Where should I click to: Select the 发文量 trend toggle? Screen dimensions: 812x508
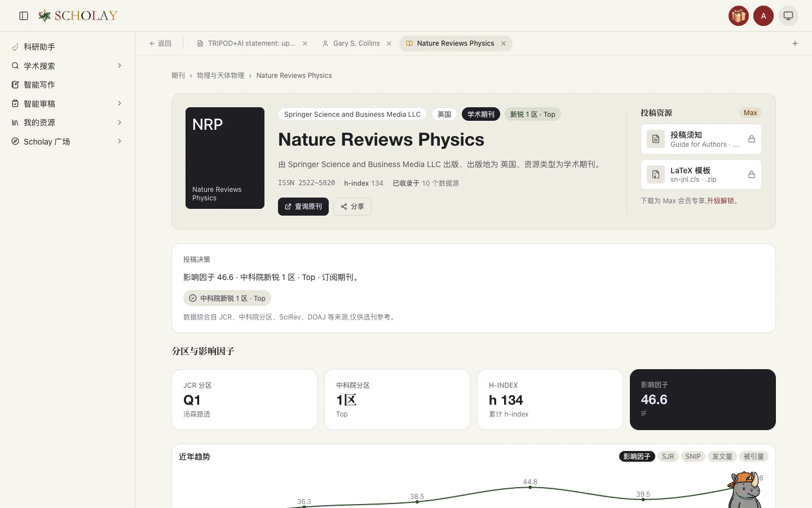point(722,457)
